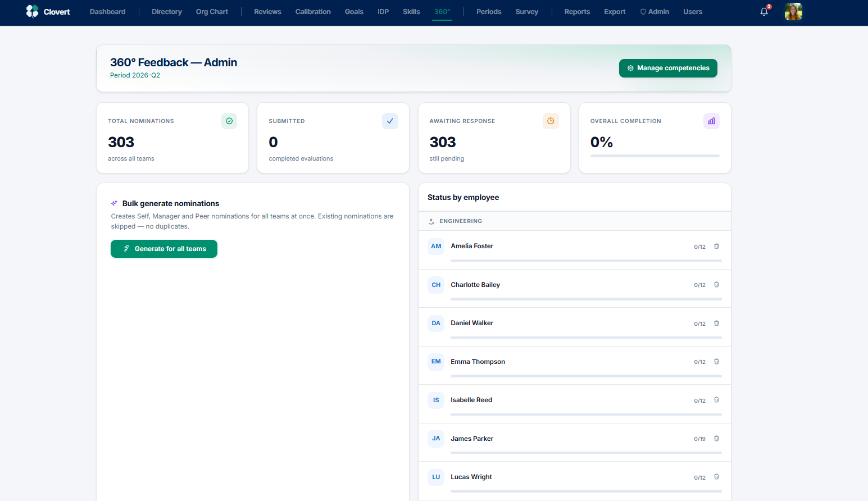
Task: Open the IDP nav item
Action: [x=383, y=12]
